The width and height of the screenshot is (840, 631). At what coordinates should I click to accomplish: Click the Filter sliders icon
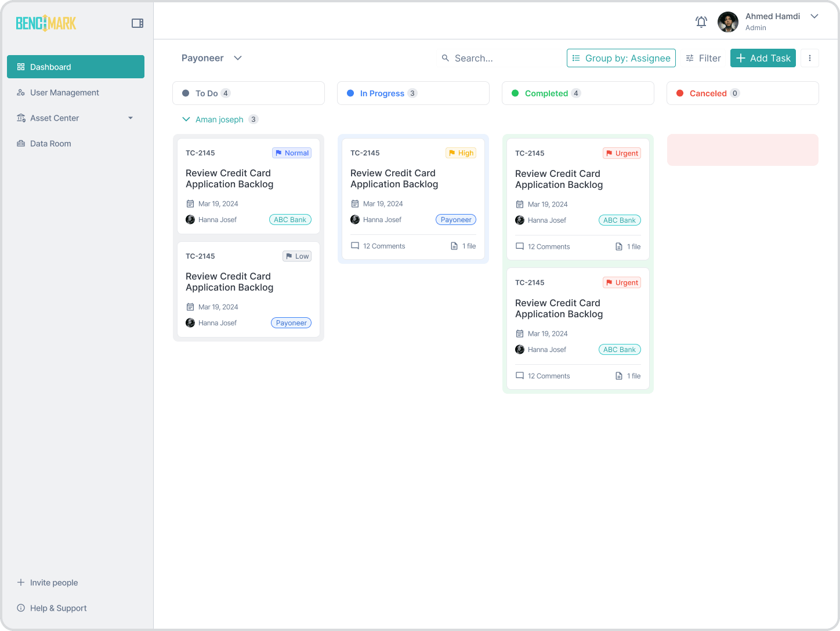(690, 58)
